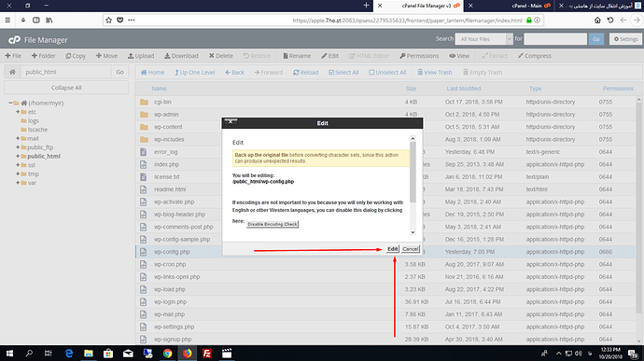Click the public_html path input field

coord(65,72)
